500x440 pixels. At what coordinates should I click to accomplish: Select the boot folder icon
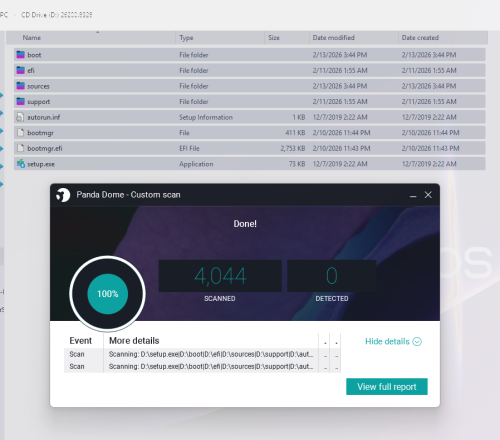coord(21,54)
